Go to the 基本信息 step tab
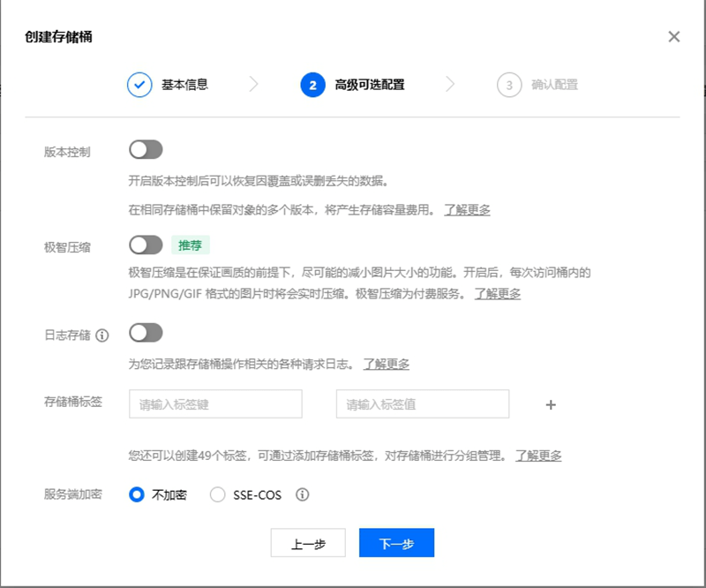Image resolution: width=706 pixels, height=588 pixels. (x=184, y=85)
